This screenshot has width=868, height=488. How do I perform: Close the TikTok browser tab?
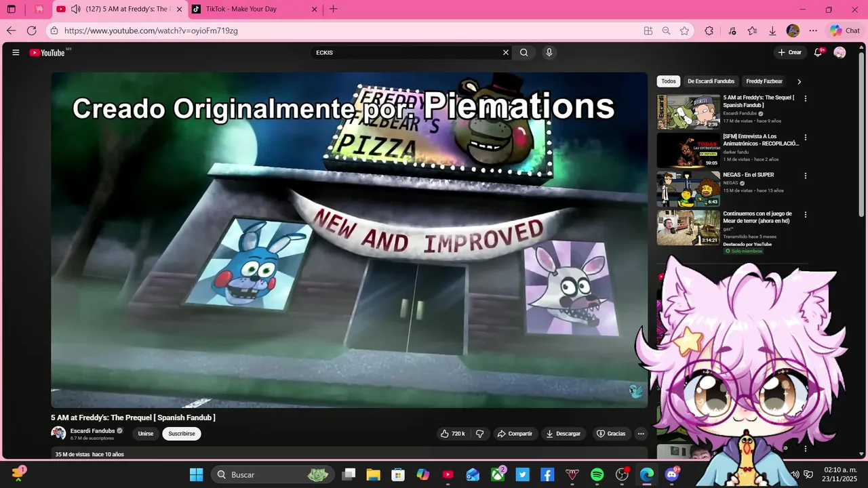click(315, 9)
